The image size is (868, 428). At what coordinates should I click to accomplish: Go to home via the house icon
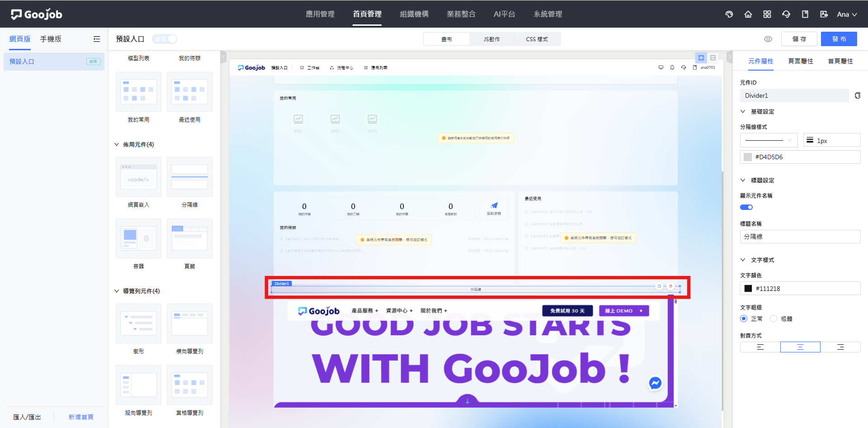pos(748,14)
